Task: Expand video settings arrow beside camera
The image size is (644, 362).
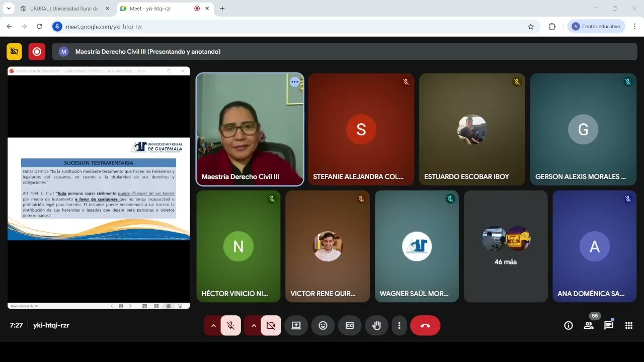Action: pos(254,325)
